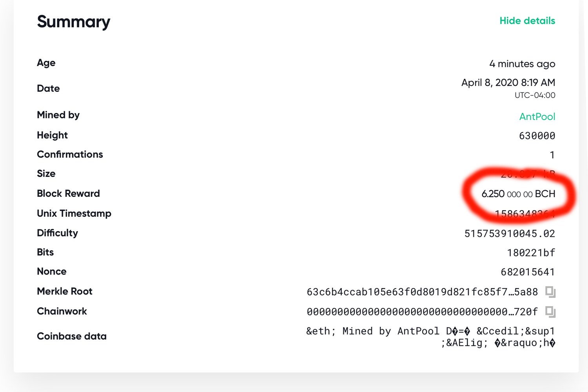Click the Confirmations count value
Viewport: 588px width, 392px height.
click(x=552, y=155)
